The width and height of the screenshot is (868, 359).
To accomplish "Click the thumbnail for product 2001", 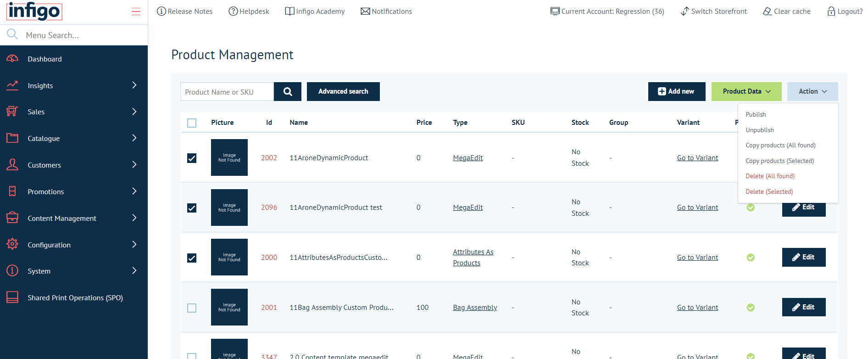I will pyautogui.click(x=229, y=307).
